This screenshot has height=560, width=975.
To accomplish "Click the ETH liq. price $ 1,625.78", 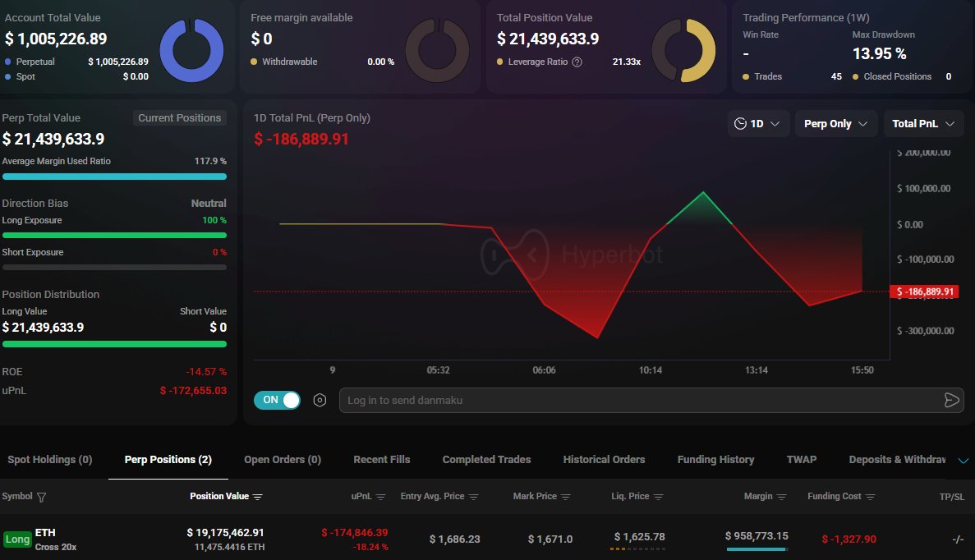I will pos(640,536).
